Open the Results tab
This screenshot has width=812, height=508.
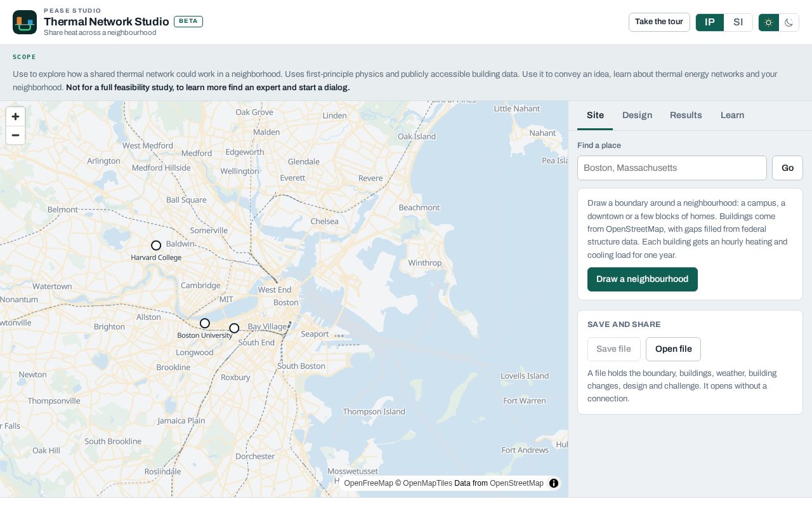click(x=686, y=115)
